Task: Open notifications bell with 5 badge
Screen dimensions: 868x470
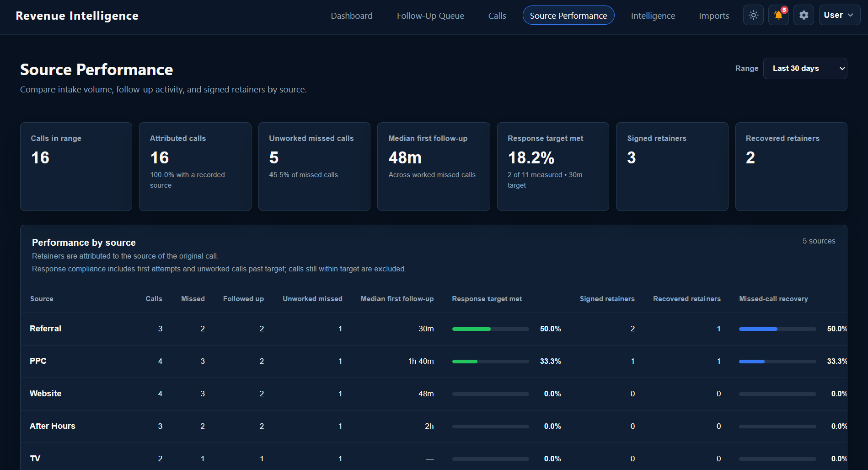Action: [778, 15]
